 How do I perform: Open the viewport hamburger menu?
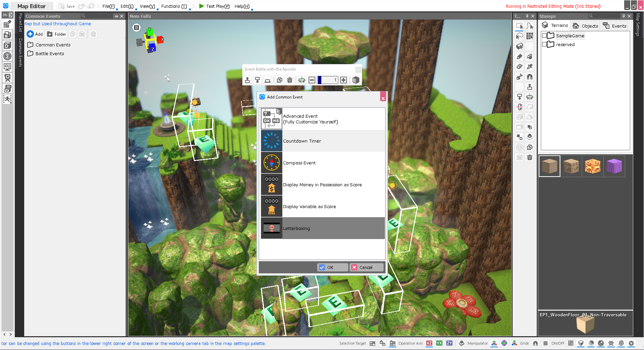tap(136, 28)
